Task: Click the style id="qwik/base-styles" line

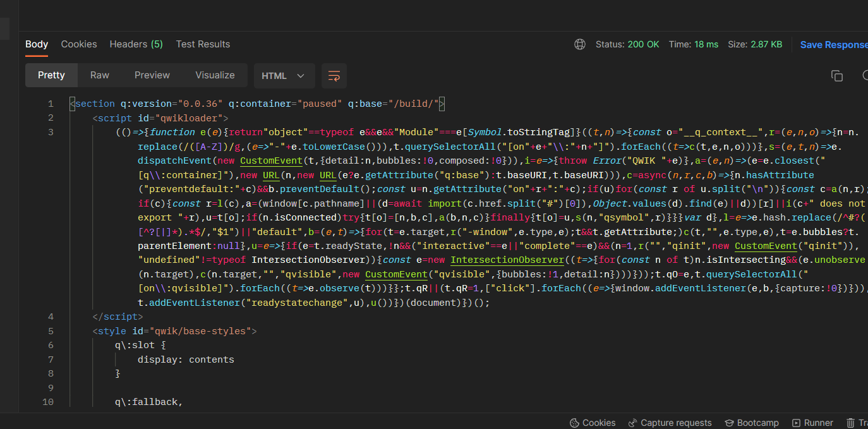Action: [174, 331]
